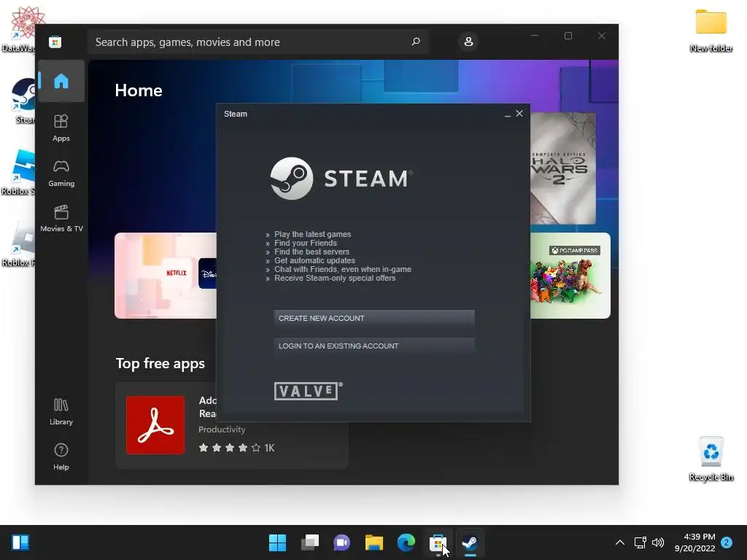Open Help in Microsoft Store sidebar
Screen dimensions: 747x560
click(61, 457)
